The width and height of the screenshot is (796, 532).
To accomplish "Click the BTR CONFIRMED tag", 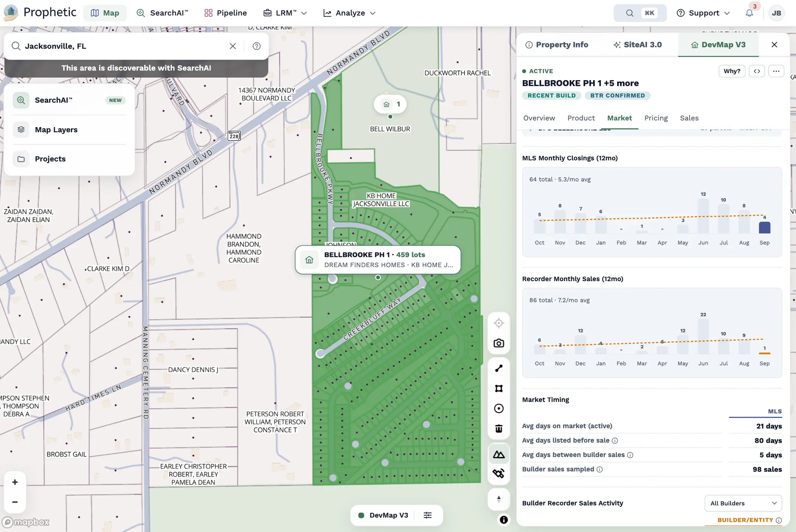I will point(618,96).
